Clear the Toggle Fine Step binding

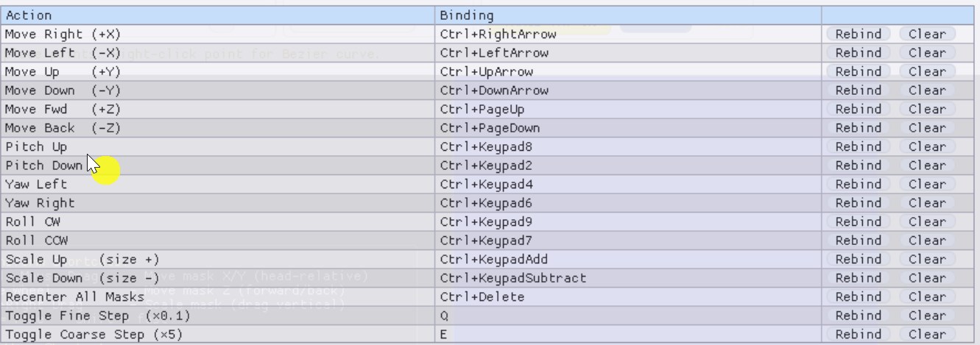[x=927, y=316]
